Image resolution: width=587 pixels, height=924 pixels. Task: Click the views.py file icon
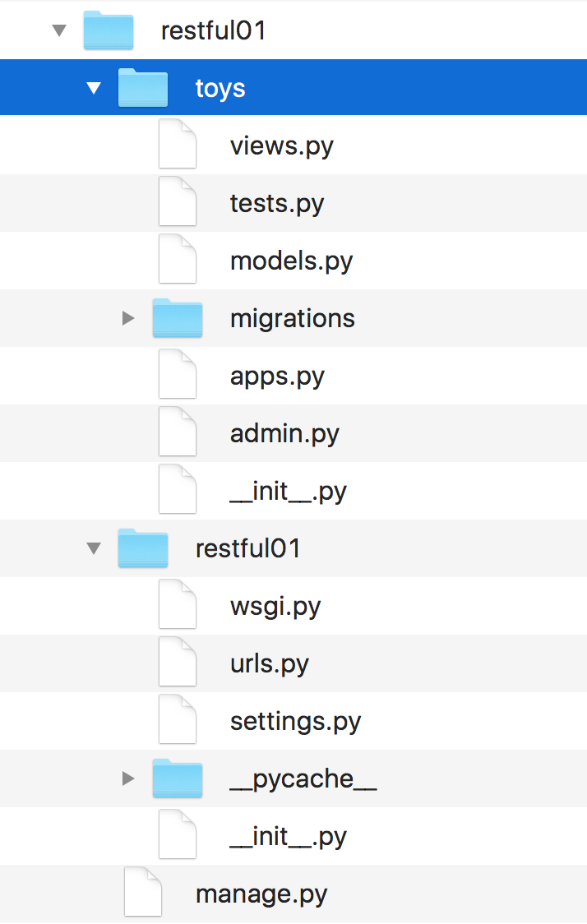point(178,145)
